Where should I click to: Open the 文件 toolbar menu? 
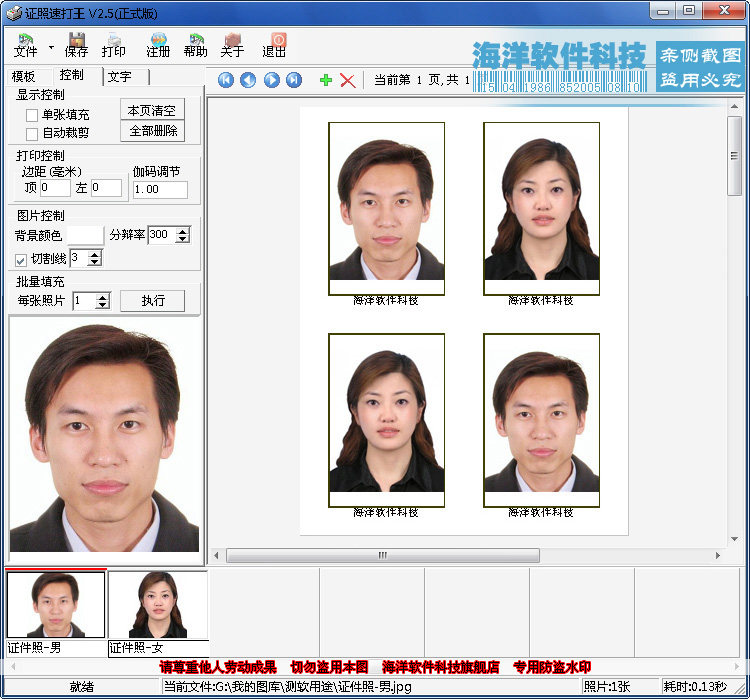(x=25, y=45)
